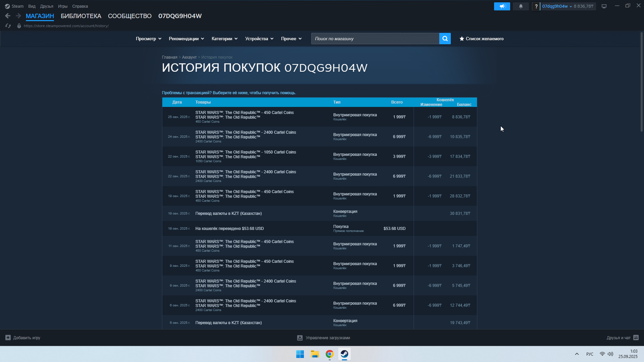This screenshot has height=362, width=644.
Task: Click the store URL address text
Action: coord(66,26)
